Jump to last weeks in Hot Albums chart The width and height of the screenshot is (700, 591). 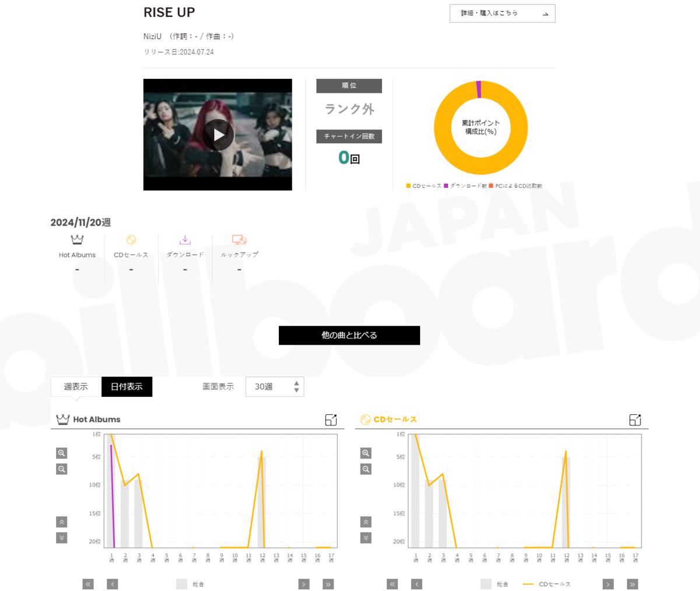point(328,584)
